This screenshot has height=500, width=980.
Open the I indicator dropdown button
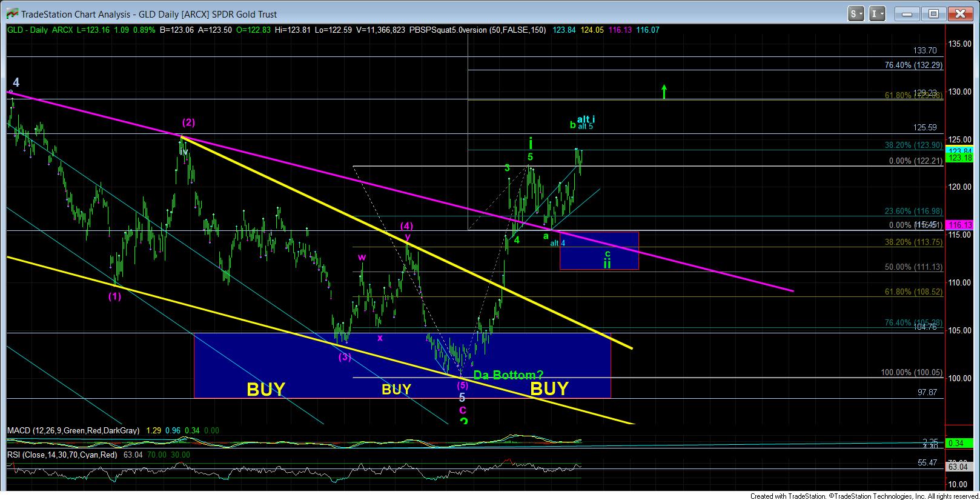point(878,13)
